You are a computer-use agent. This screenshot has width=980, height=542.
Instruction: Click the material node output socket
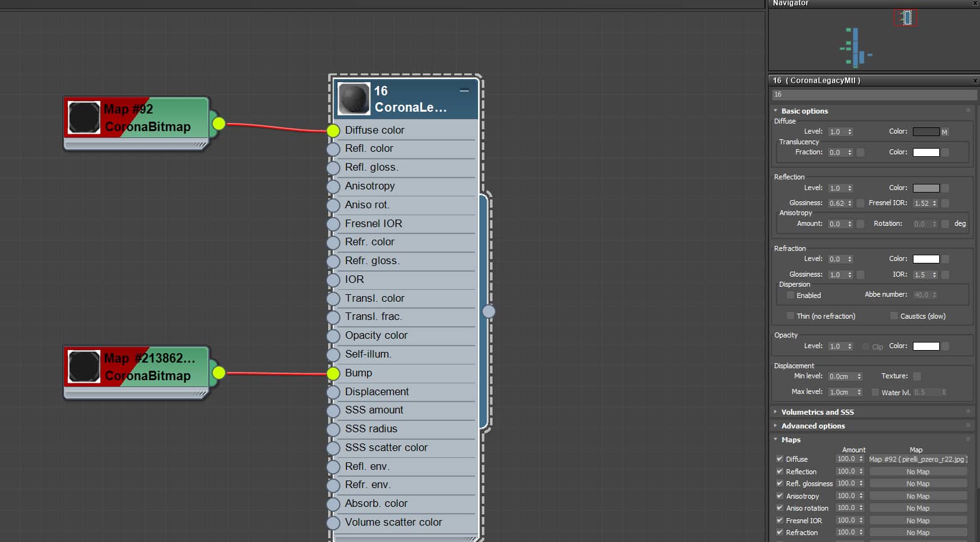(x=489, y=311)
